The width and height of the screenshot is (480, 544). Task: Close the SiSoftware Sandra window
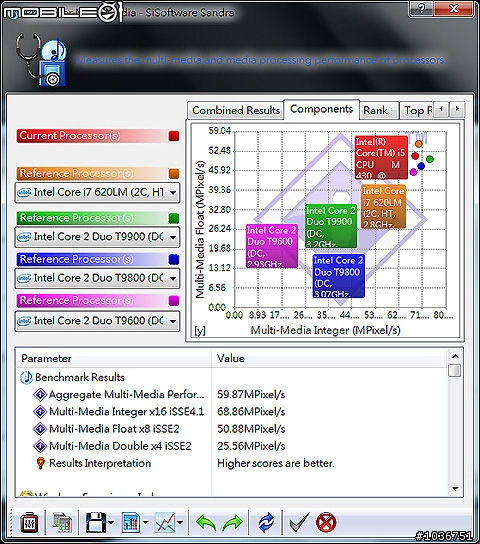pos(453,8)
